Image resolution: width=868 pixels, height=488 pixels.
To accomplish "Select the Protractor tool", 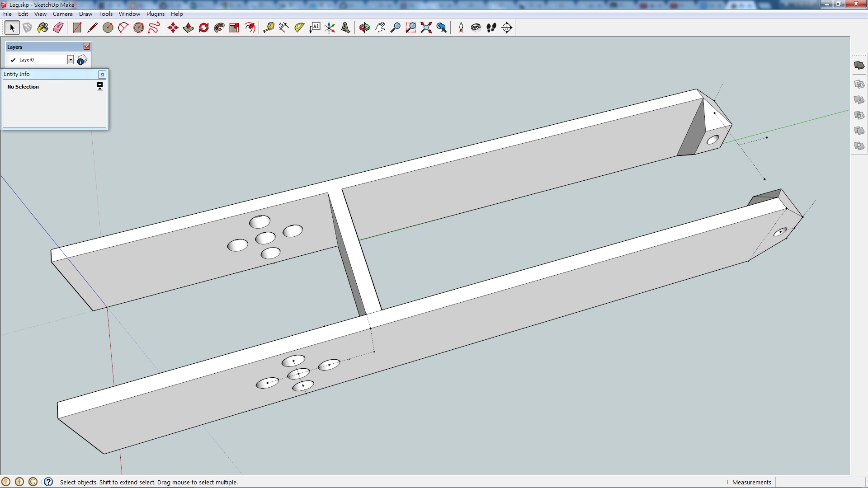I will point(299,28).
